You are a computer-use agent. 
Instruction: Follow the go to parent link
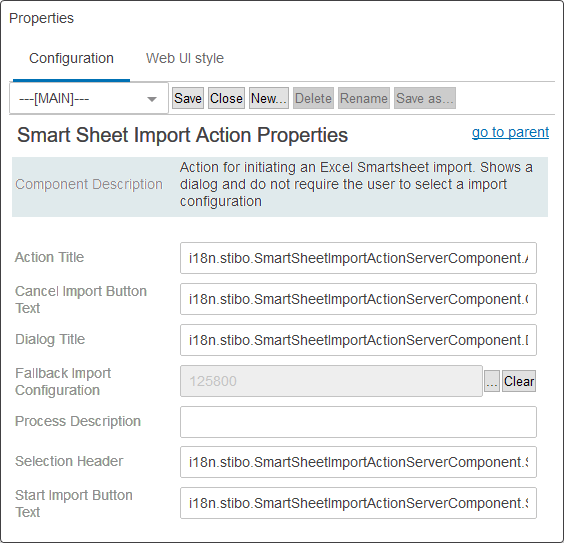tap(510, 132)
